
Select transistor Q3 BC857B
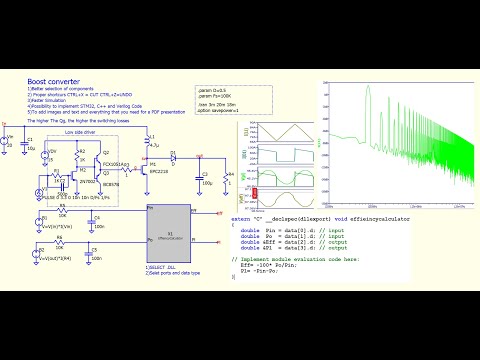coord(98,175)
